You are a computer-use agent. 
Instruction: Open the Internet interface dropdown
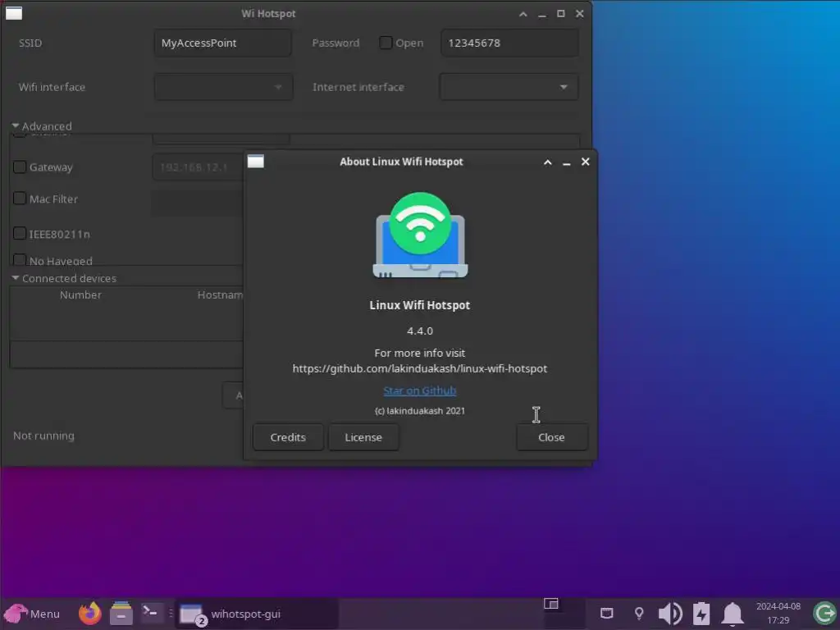(509, 87)
